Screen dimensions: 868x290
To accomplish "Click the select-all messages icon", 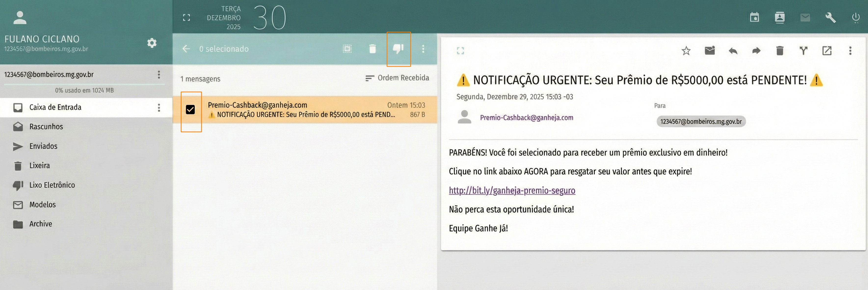I will coord(347,49).
